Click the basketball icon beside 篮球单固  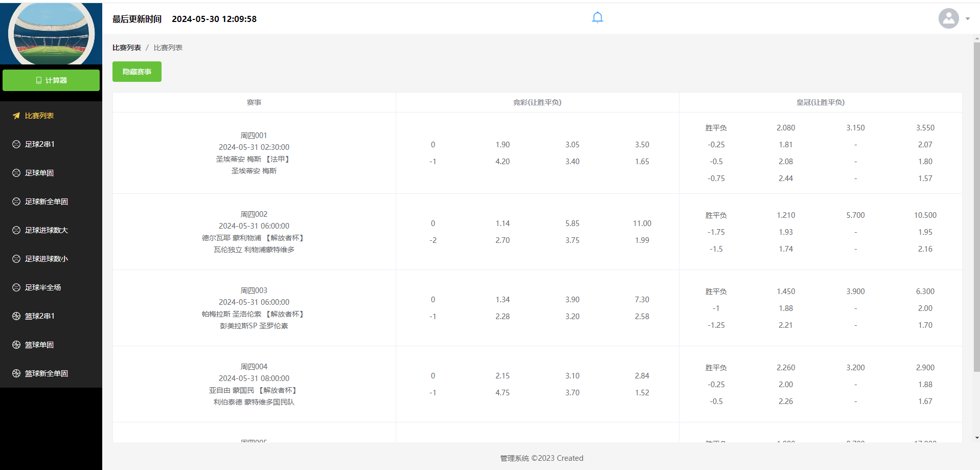(16, 345)
